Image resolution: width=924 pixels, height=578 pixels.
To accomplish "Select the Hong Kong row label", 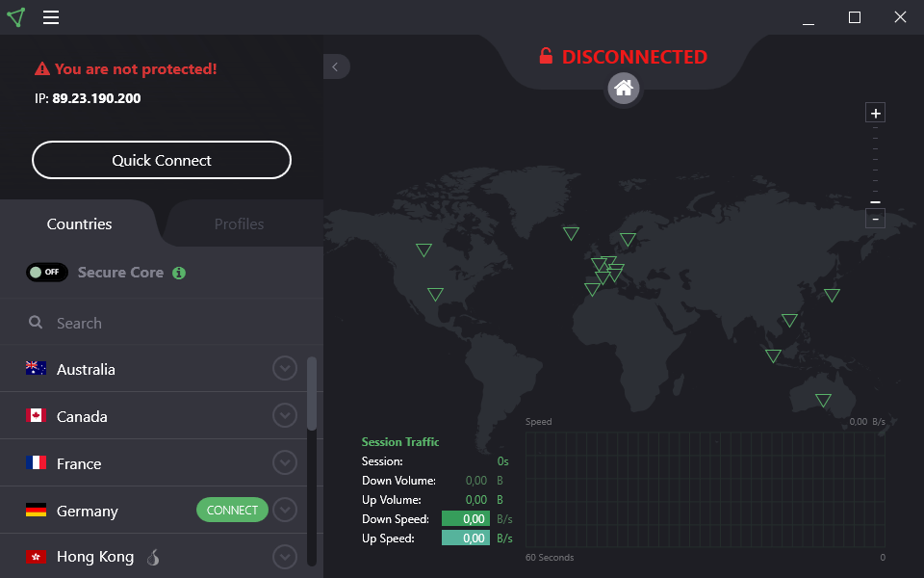I will pos(95,557).
